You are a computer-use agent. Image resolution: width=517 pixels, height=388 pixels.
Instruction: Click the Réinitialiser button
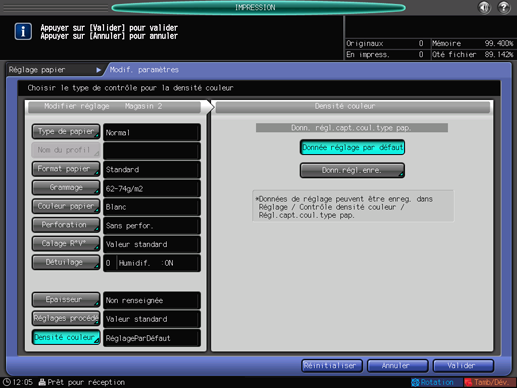[x=332, y=366]
